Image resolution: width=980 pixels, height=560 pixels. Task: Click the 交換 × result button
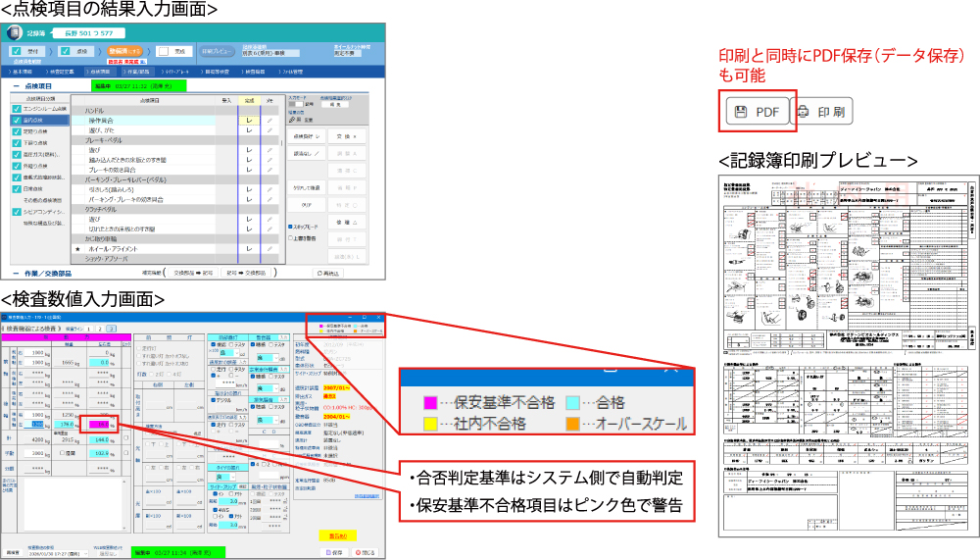point(347,135)
